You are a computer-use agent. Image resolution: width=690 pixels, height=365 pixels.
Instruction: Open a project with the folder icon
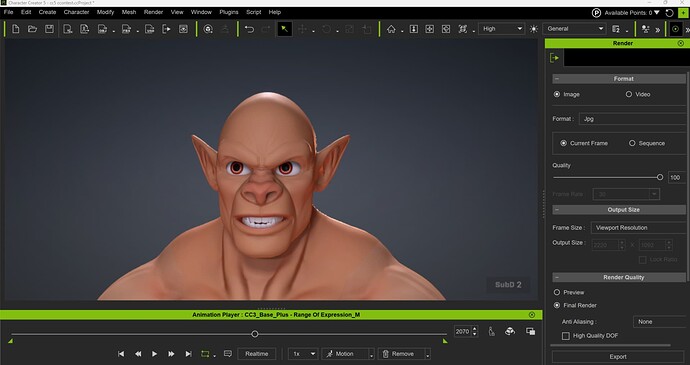32,29
